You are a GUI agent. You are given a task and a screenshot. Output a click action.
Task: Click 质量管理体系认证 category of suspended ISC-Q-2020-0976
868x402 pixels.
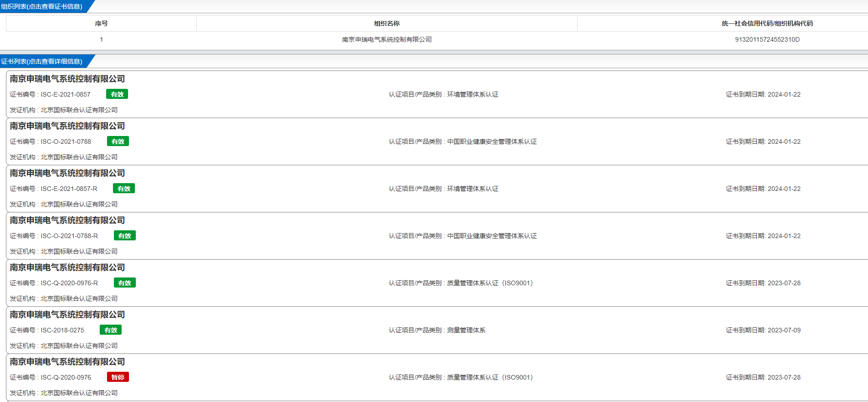[x=490, y=377]
